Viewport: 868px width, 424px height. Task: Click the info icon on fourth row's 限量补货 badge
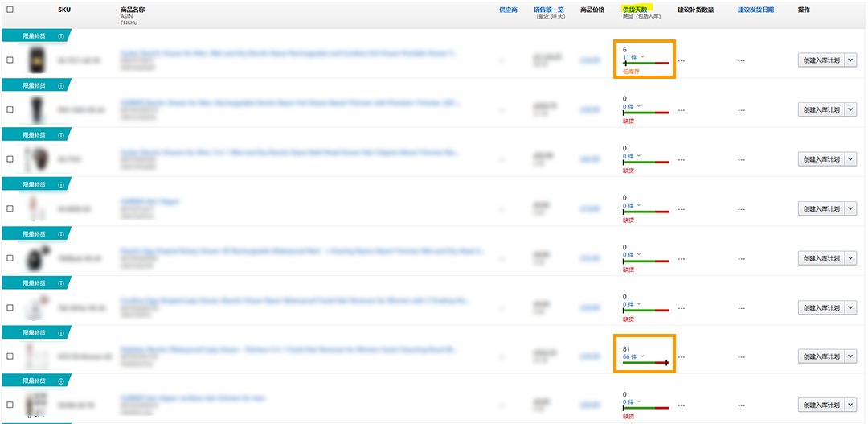61,184
